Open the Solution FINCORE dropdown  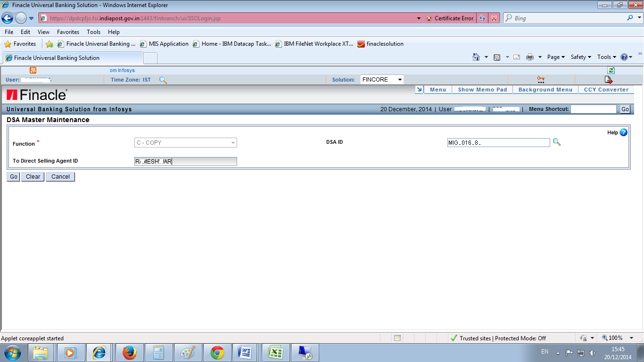coord(381,79)
